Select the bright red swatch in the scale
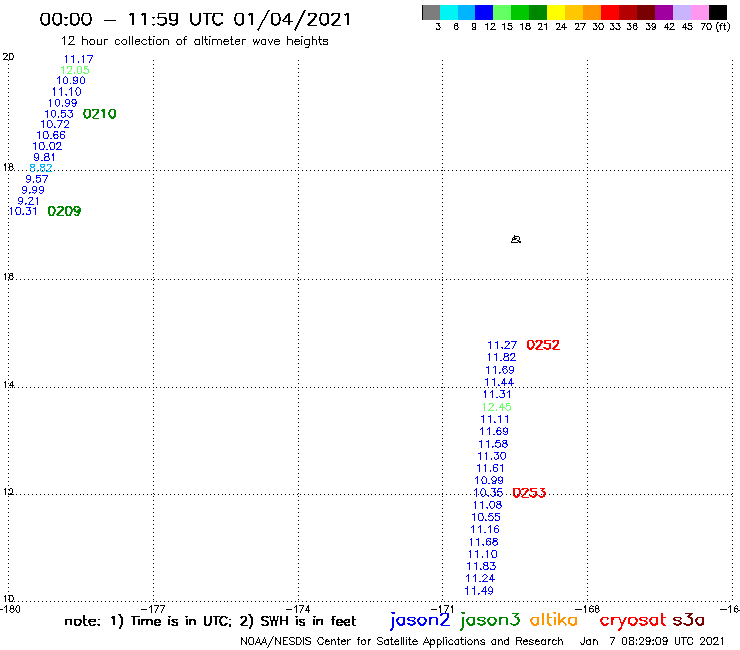 click(x=610, y=12)
